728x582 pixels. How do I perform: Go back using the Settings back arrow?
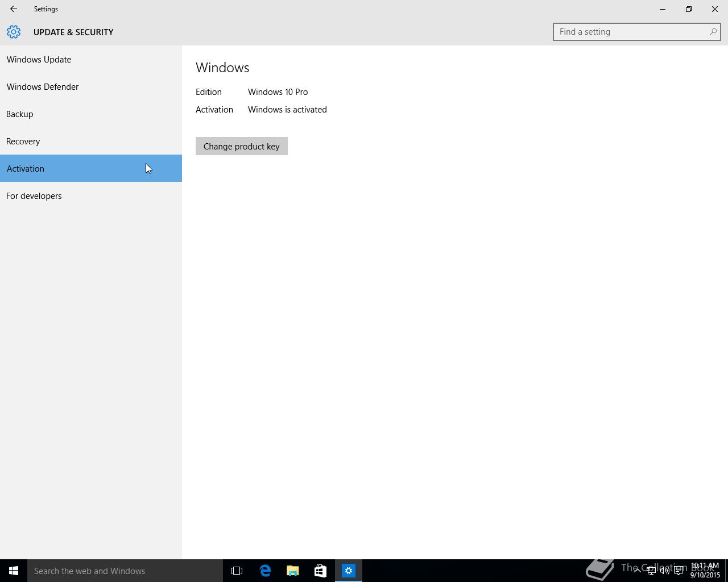pos(13,9)
